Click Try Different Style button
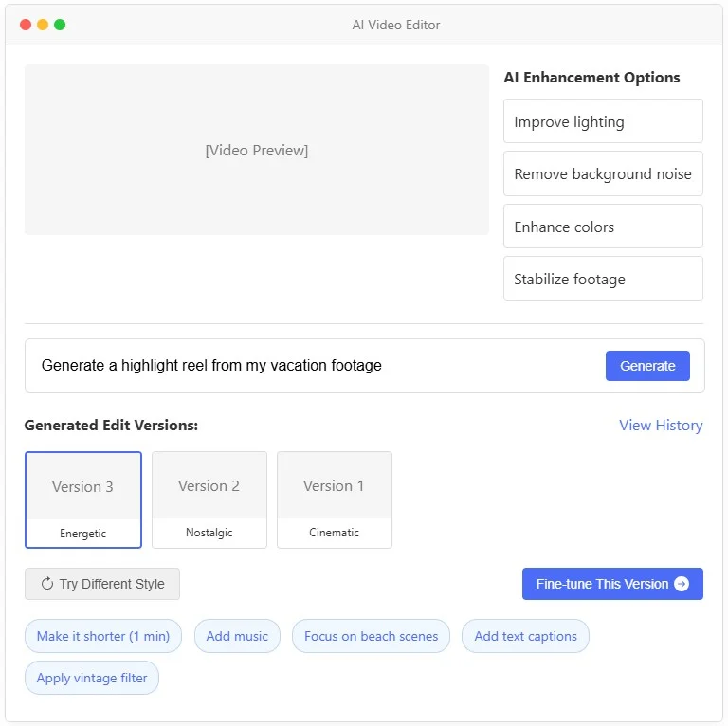The image size is (728, 726). (x=102, y=584)
